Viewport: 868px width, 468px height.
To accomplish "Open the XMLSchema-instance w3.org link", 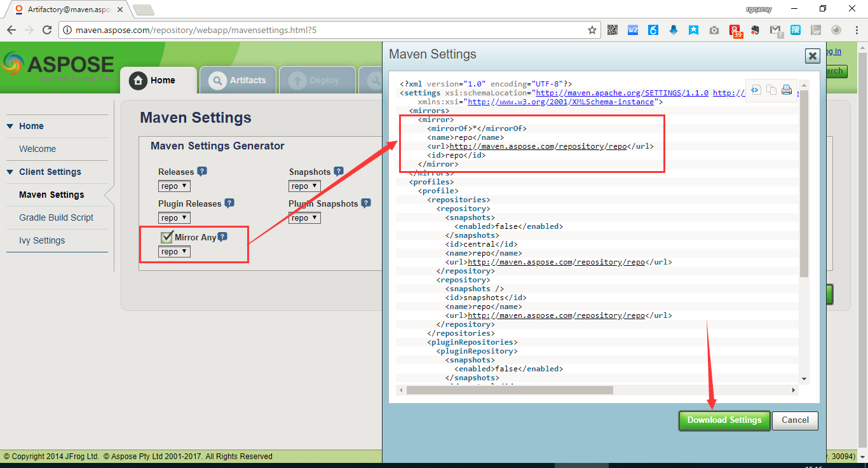I will tap(560, 102).
